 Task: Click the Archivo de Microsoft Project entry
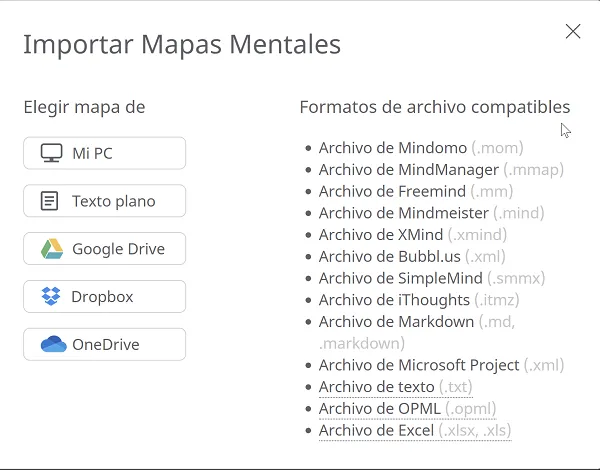[x=442, y=365]
